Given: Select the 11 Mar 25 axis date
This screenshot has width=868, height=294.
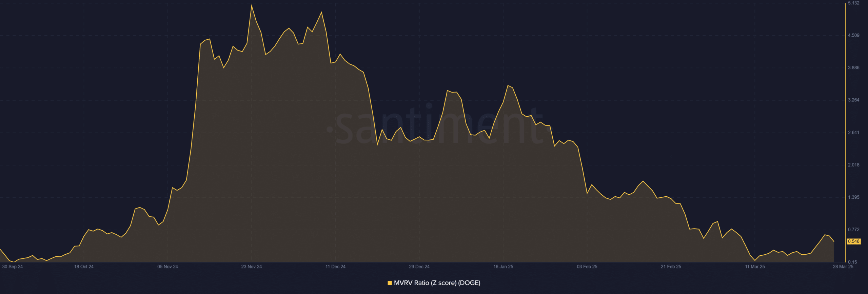Looking at the screenshot, I should [755, 267].
